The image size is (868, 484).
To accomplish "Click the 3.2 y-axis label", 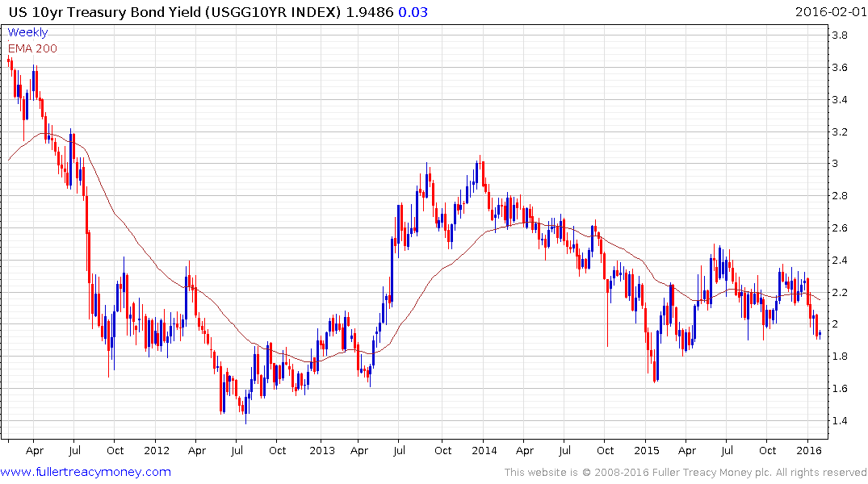I will [840, 131].
